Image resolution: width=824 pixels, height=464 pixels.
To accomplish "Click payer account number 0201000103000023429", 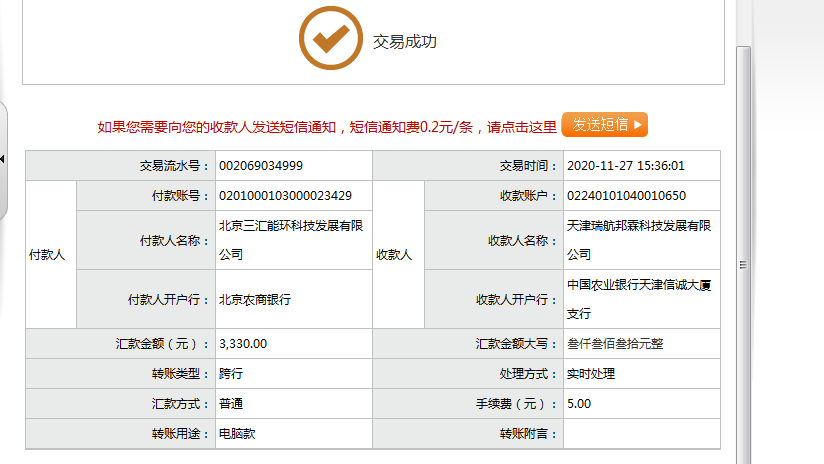I will [x=285, y=195].
